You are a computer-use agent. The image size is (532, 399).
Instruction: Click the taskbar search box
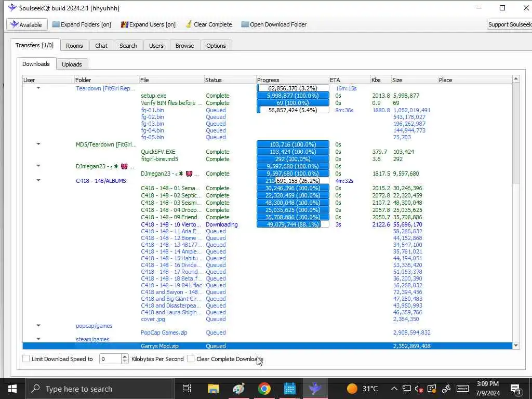click(100, 389)
